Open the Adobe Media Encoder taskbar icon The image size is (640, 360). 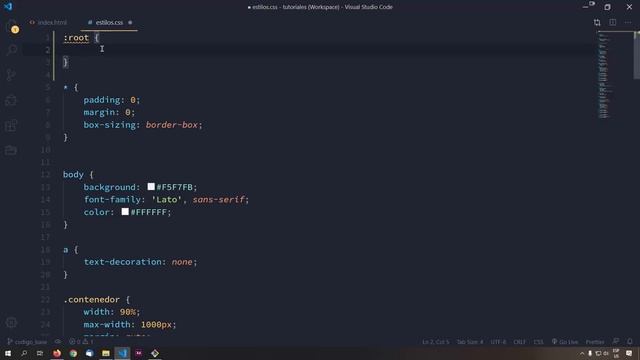(138, 353)
